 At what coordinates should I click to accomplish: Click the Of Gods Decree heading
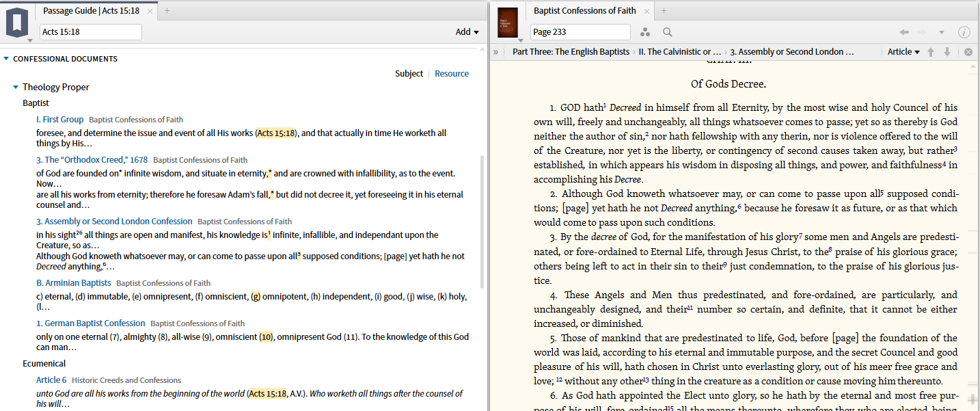pos(729,85)
